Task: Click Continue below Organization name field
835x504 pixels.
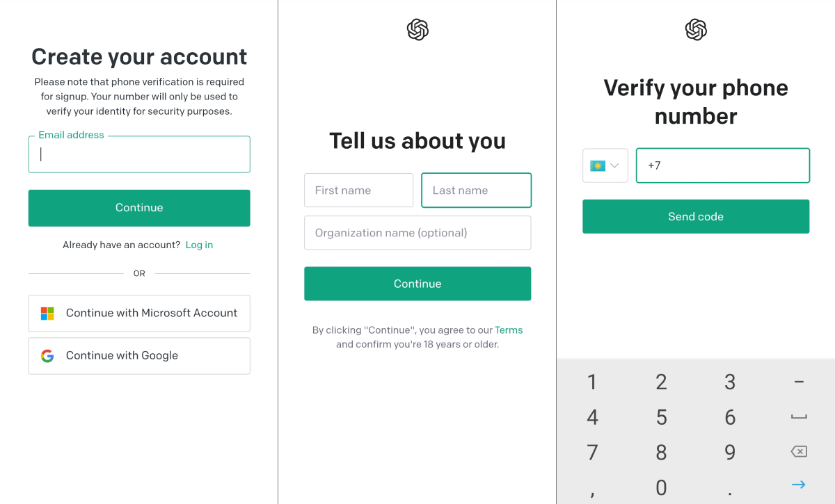Action: click(417, 284)
